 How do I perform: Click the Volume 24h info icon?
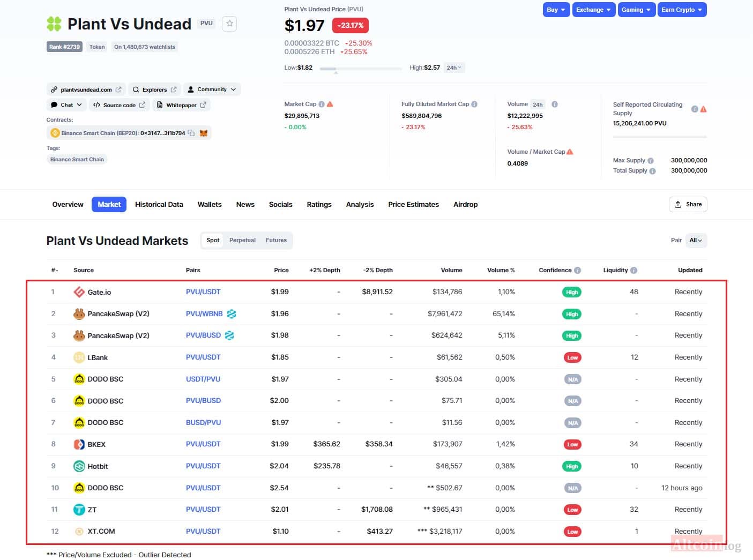[555, 104]
